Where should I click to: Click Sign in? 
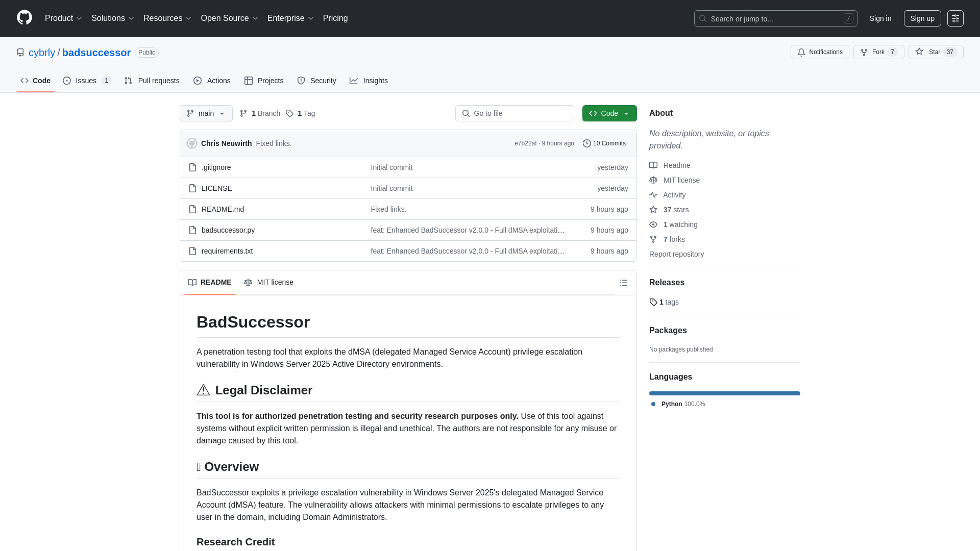(x=880, y=18)
